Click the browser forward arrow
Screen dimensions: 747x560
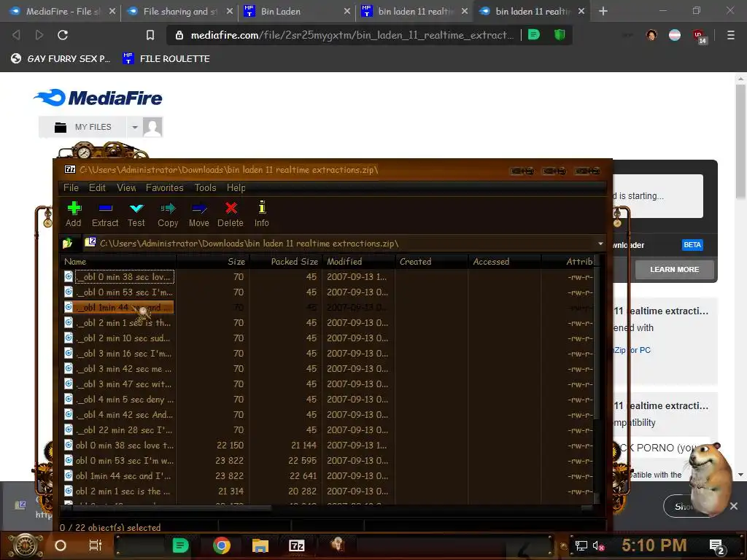(39, 35)
